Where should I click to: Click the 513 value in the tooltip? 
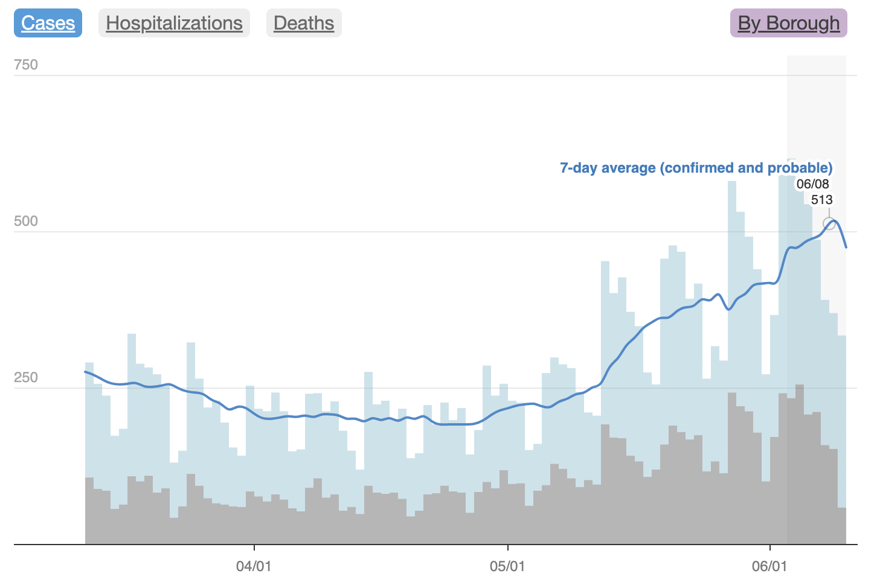(x=821, y=200)
